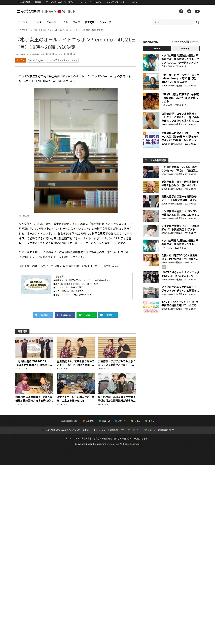Open ranking 3 『片思い世界』 article title

tap(180, 98)
